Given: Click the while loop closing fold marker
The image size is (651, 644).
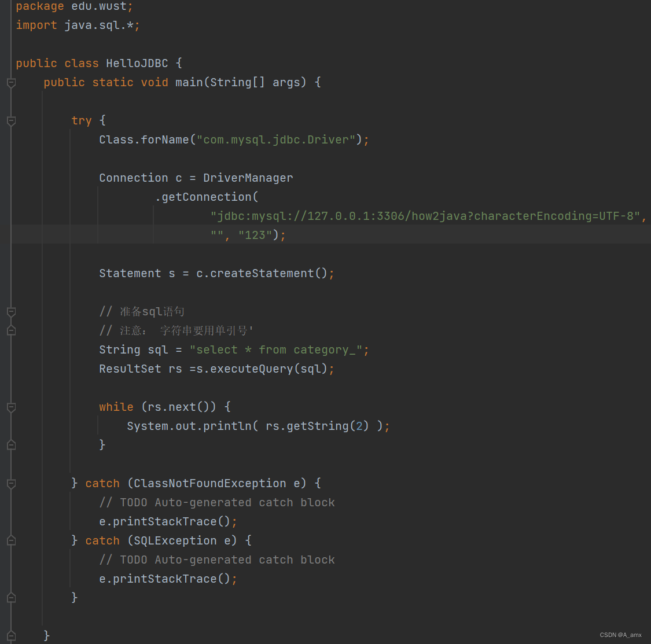Looking at the screenshot, I should click(x=11, y=445).
